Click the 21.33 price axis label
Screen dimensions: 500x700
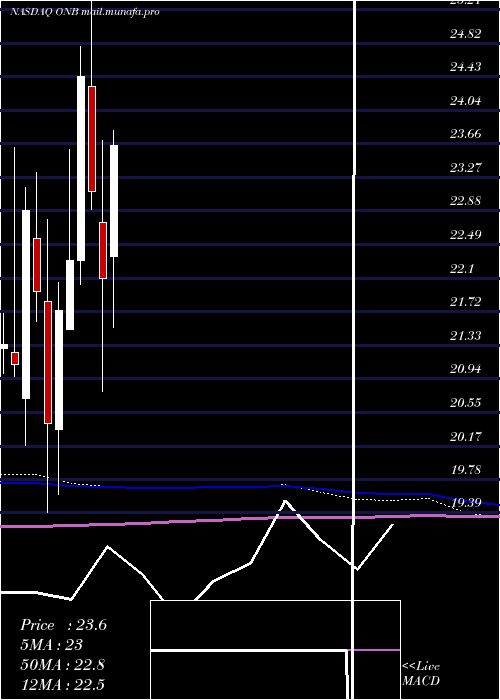[465, 335]
